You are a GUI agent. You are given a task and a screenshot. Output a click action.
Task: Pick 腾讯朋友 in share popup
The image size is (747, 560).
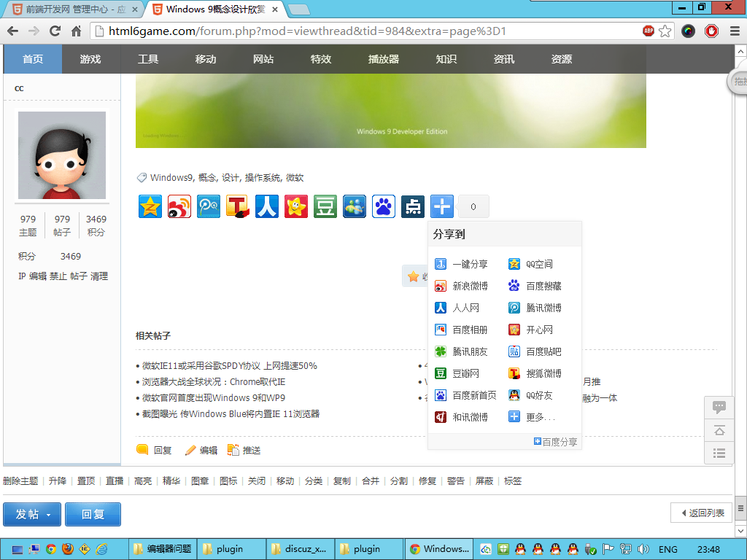tap(461, 351)
